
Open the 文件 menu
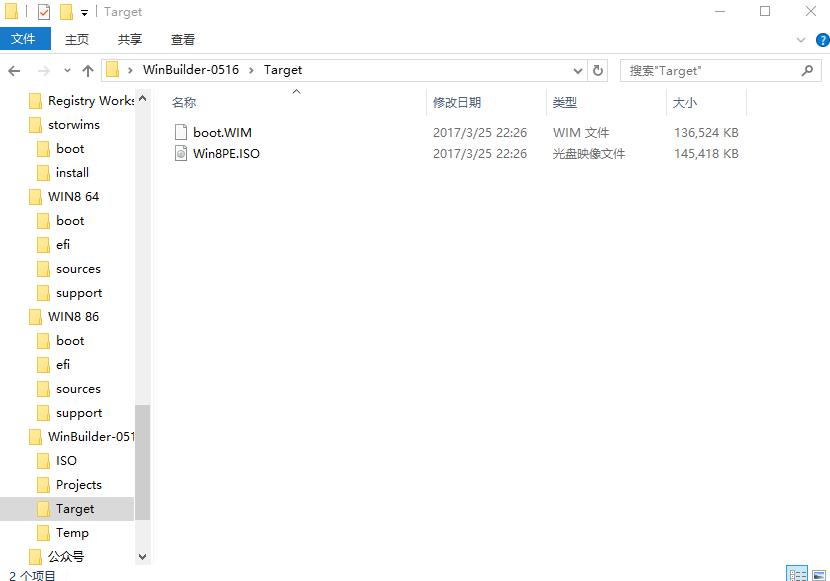[x=25, y=39]
